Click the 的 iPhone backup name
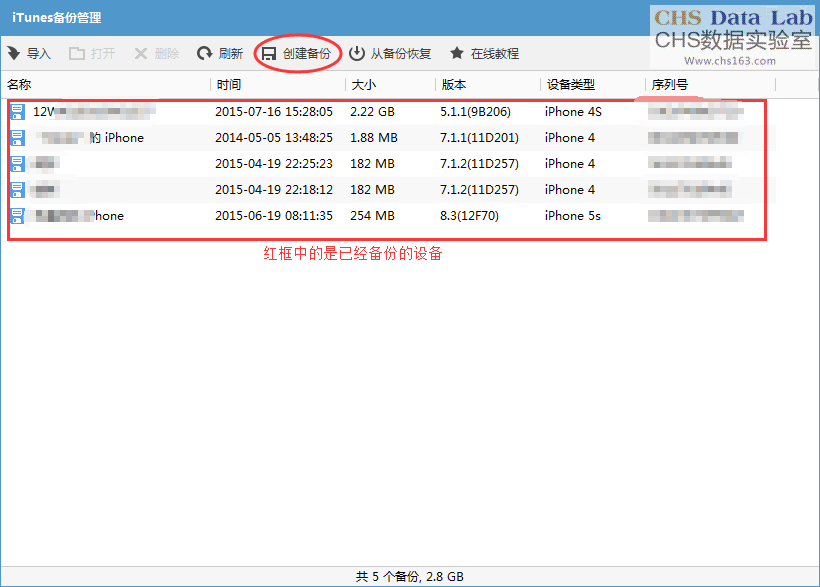820x587 pixels. pos(116,138)
